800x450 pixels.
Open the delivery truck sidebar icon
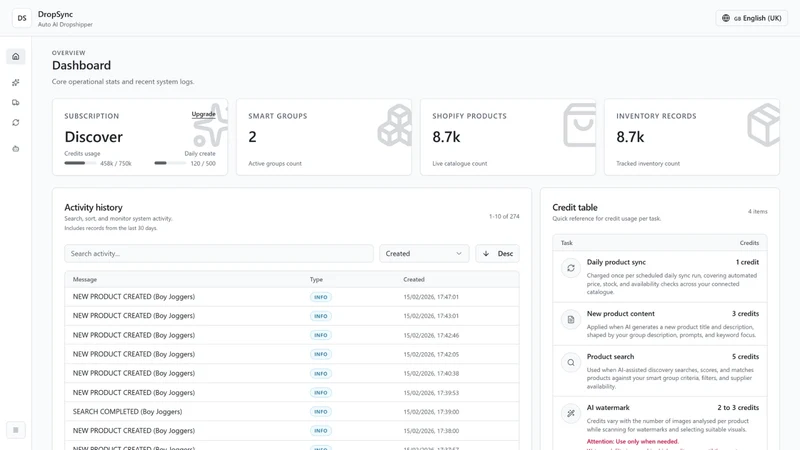click(16, 103)
